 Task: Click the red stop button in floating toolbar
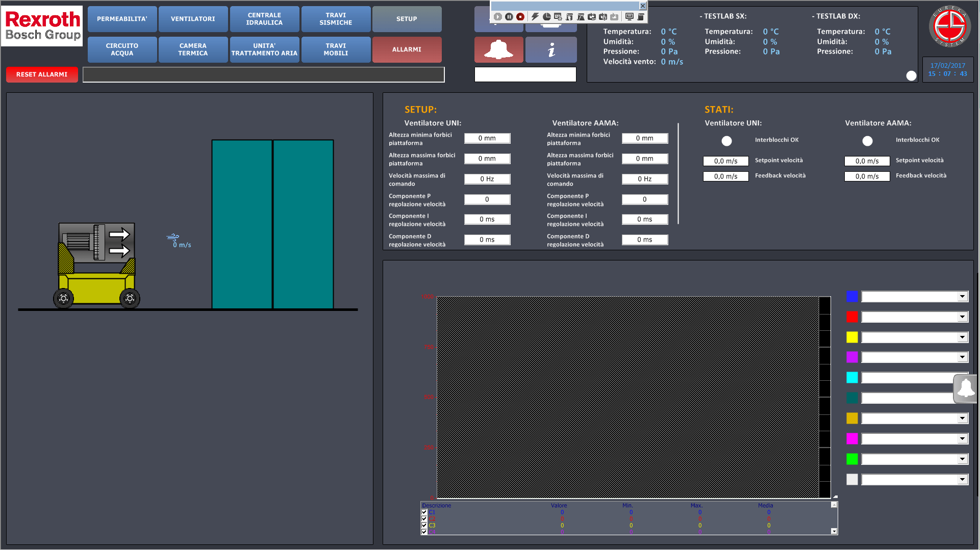point(520,17)
